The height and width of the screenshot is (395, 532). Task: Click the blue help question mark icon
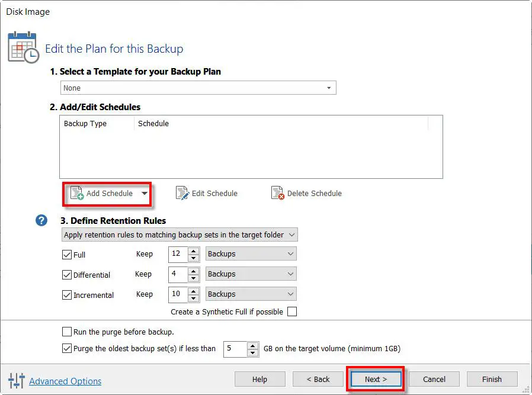click(41, 220)
